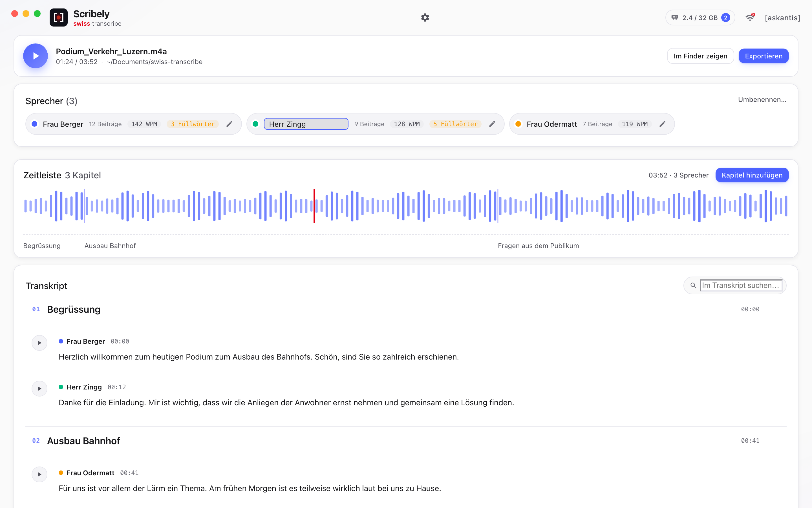Play Frau Berger segment at 00:00
The height and width of the screenshot is (508, 812).
click(x=39, y=343)
